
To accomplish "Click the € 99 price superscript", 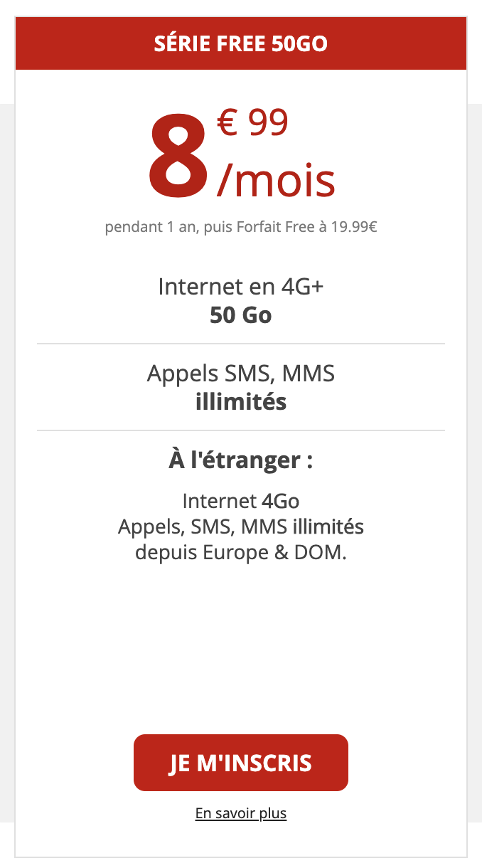I will pyautogui.click(x=252, y=122).
